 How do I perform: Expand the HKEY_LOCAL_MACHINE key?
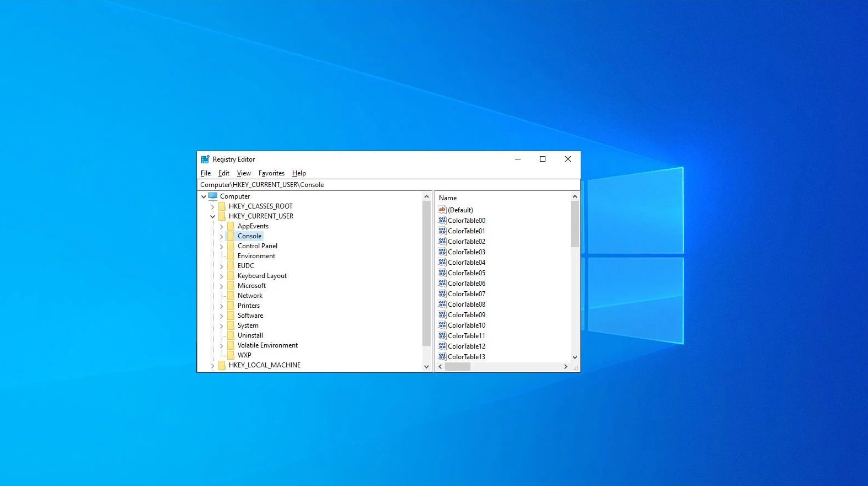coord(212,366)
